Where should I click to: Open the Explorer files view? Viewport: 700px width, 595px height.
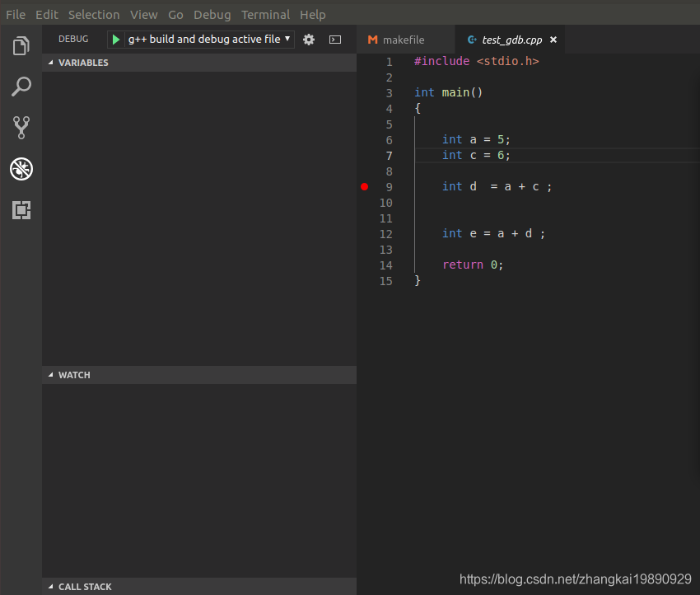click(21, 46)
